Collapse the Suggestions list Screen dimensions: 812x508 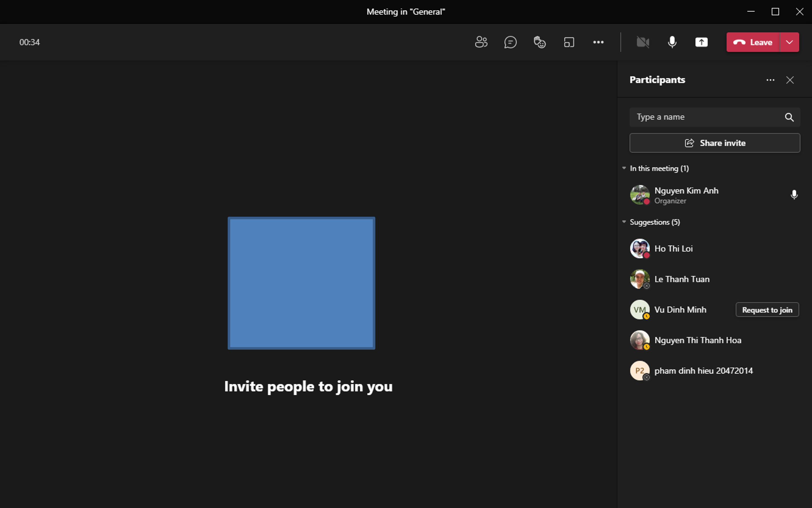tap(624, 222)
